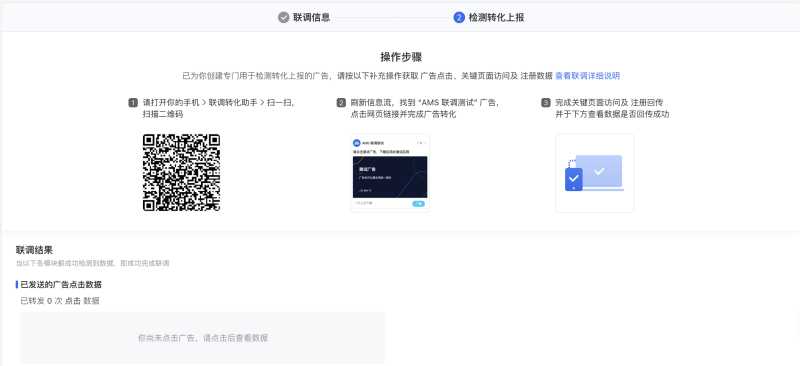Click the 操作步骤 title
This screenshot has width=800, height=366.
[x=401, y=57]
